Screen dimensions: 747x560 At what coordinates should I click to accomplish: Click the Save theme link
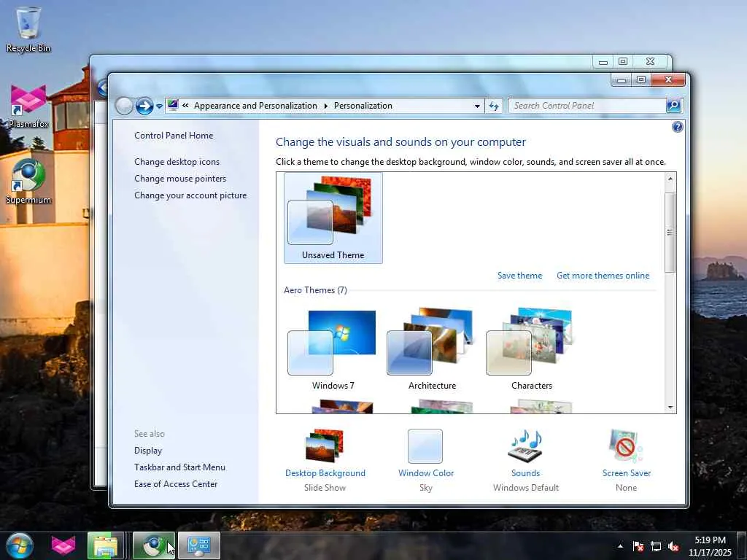coord(519,275)
